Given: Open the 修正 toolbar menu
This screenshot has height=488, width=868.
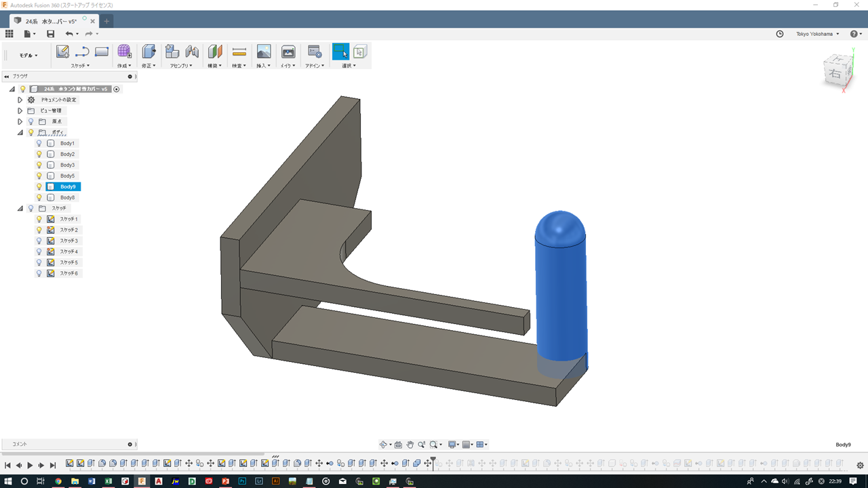Looking at the screenshot, I should [x=149, y=66].
